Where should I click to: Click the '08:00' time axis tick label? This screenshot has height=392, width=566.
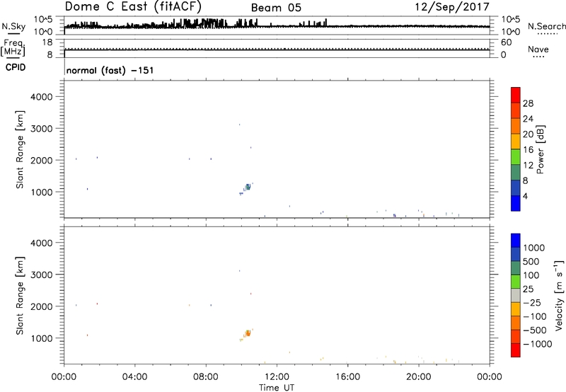(206, 377)
